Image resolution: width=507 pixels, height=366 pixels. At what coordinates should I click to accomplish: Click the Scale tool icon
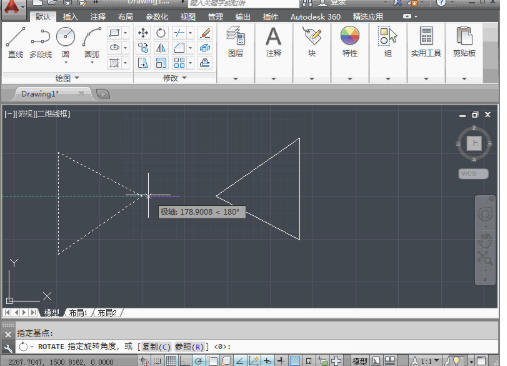[161, 63]
